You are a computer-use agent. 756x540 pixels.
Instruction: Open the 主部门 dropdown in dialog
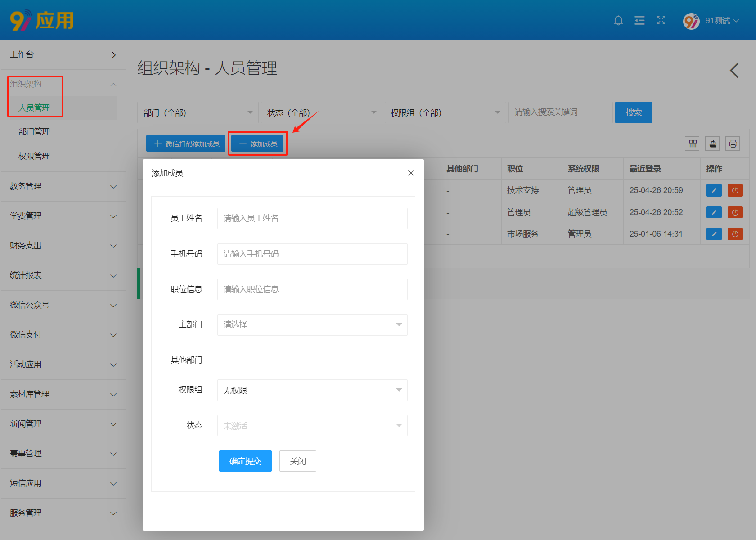312,325
